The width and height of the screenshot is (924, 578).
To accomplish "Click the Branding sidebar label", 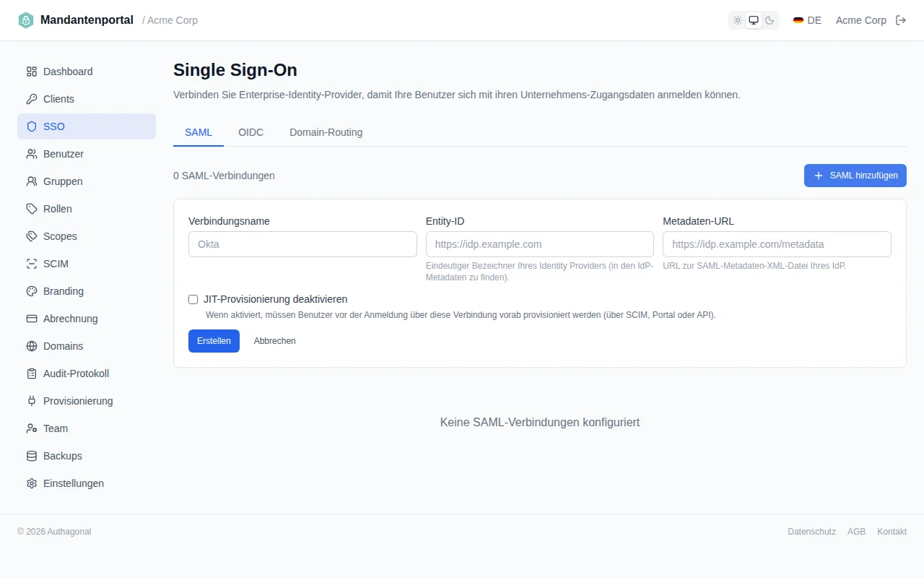I will 64,291.
